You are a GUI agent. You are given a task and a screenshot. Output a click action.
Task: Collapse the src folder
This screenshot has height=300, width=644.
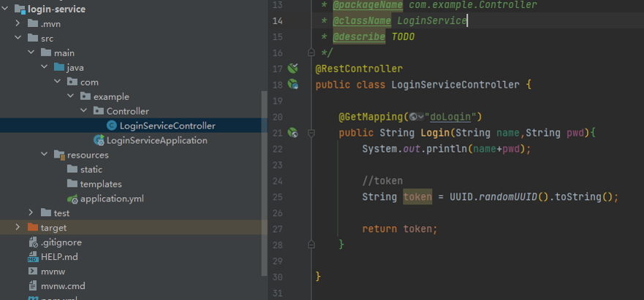(18, 38)
